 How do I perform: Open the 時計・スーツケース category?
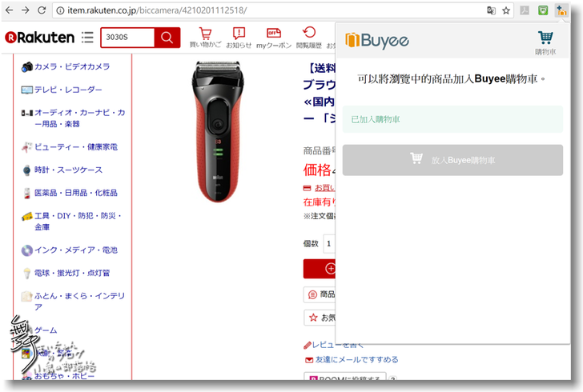click(68, 170)
